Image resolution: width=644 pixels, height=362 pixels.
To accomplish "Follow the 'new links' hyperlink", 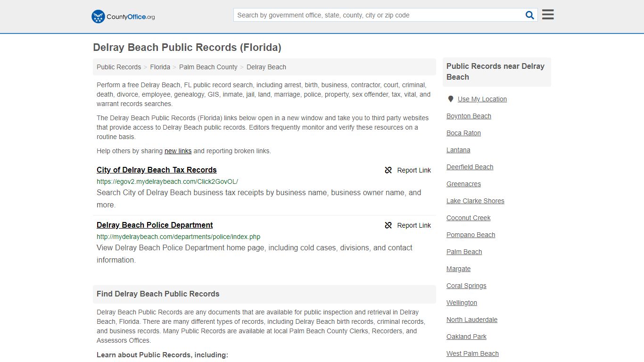I will [x=178, y=151].
